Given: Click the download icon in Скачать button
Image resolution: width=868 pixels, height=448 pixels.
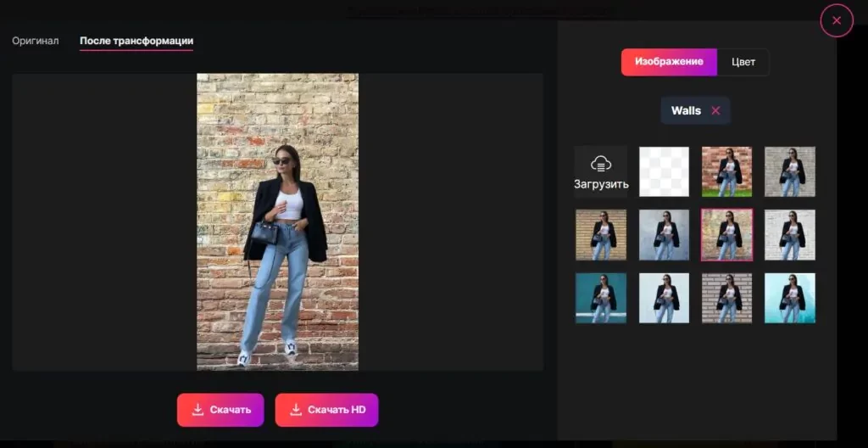Looking at the screenshot, I should coord(198,410).
